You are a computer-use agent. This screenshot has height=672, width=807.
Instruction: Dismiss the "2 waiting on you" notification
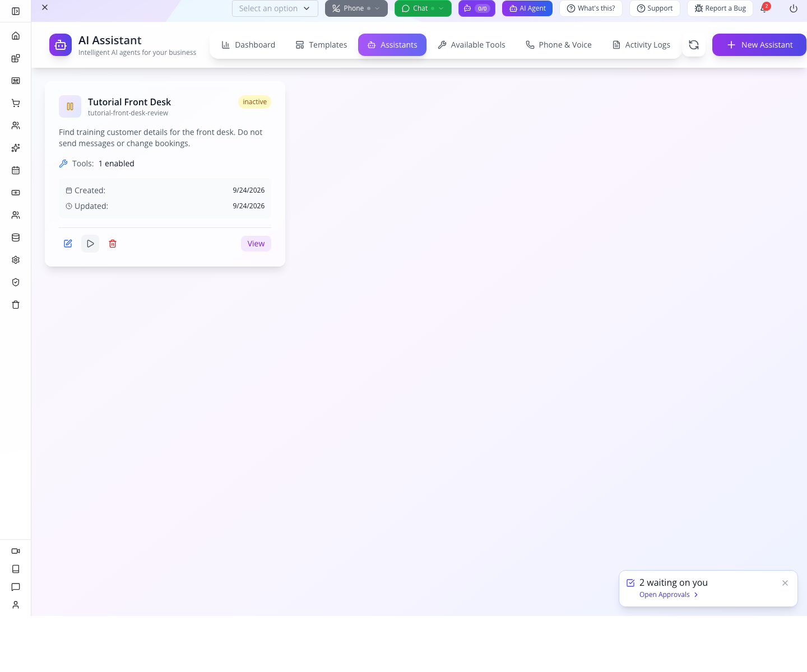tap(785, 583)
